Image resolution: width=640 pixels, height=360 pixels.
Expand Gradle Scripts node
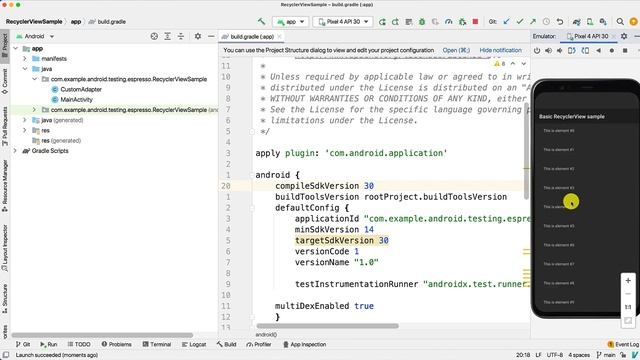pyautogui.click(x=16, y=151)
